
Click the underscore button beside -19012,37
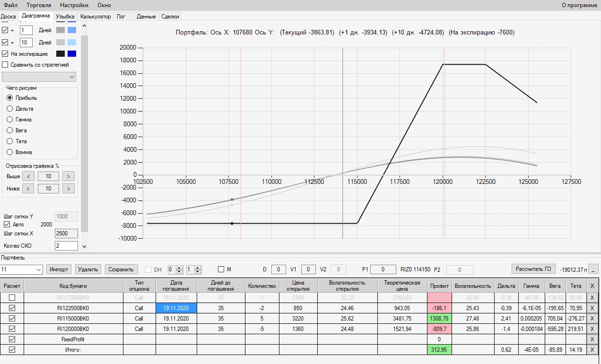pos(594,269)
